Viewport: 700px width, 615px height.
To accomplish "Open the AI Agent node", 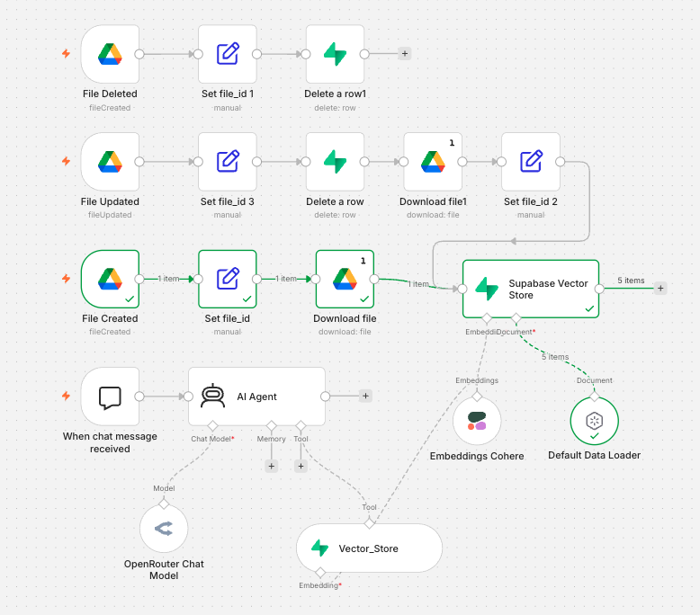I will (256, 396).
